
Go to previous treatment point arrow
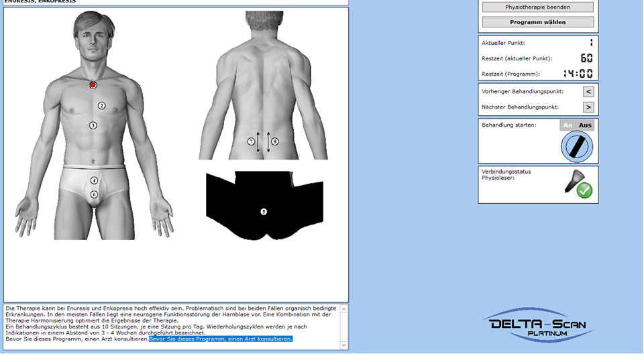[588, 92]
